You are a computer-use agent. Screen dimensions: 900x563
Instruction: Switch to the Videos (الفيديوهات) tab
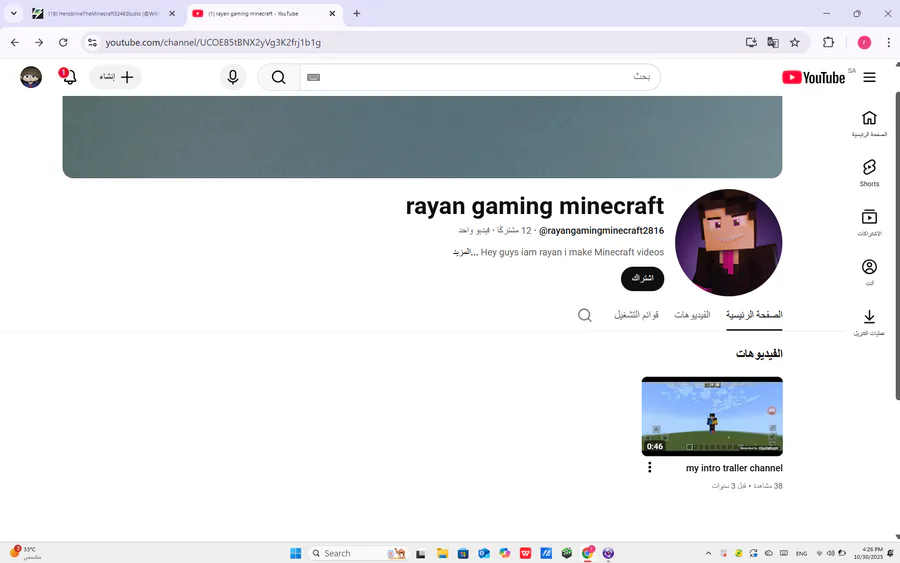(692, 314)
